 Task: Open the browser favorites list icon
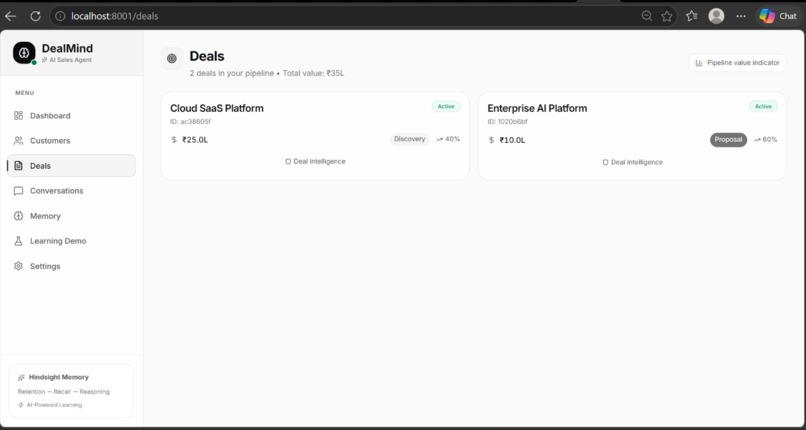click(x=692, y=16)
